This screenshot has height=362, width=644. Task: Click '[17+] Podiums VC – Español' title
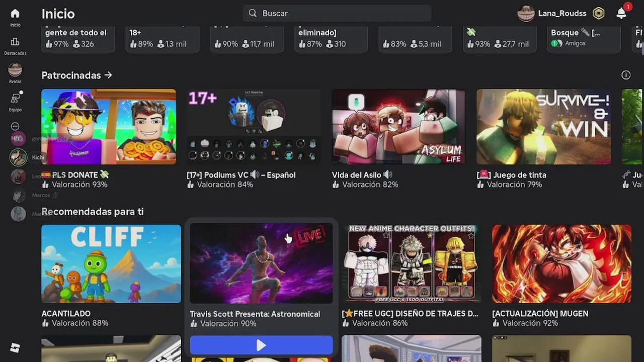click(x=241, y=175)
